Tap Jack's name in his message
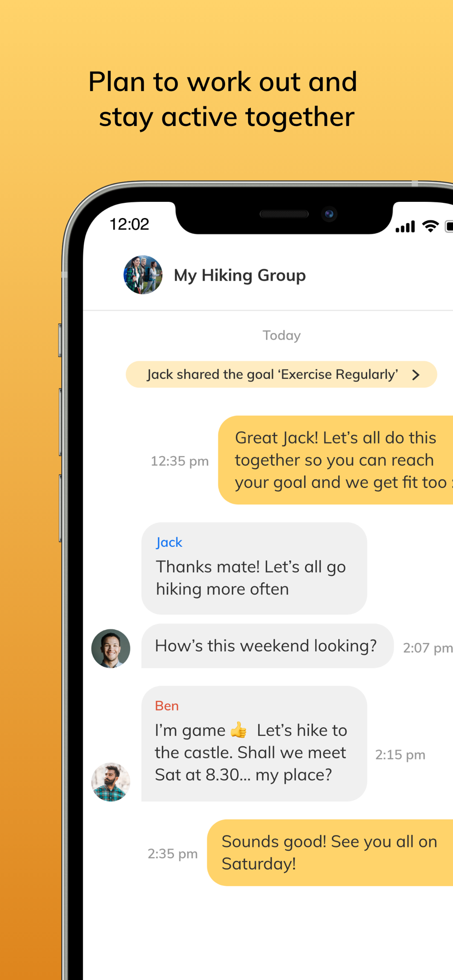 click(169, 542)
